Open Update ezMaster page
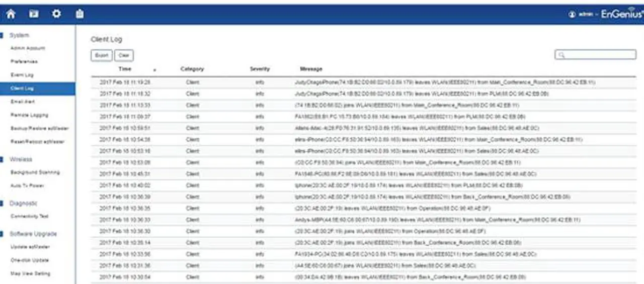Viewport: 644px width, 284px height. click(30, 247)
